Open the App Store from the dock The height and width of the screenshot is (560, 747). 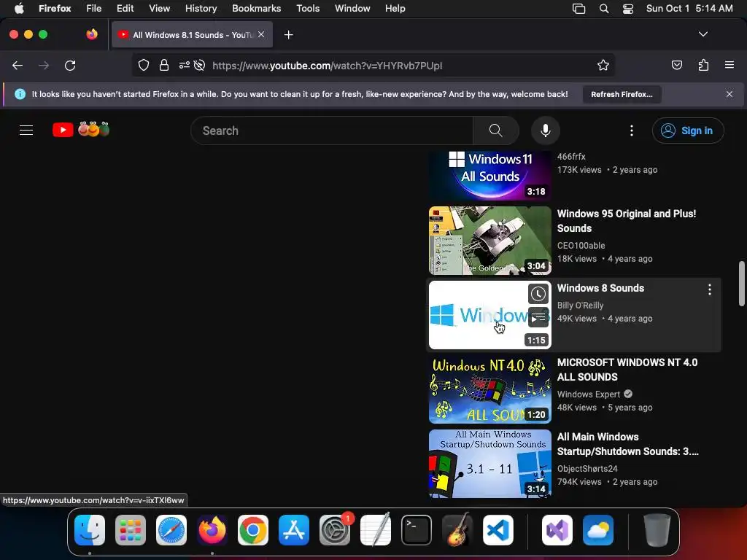[294, 530]
